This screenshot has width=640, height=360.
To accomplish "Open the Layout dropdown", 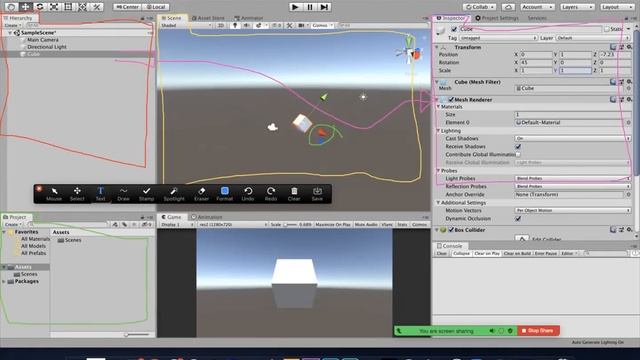I will (617, 7).
